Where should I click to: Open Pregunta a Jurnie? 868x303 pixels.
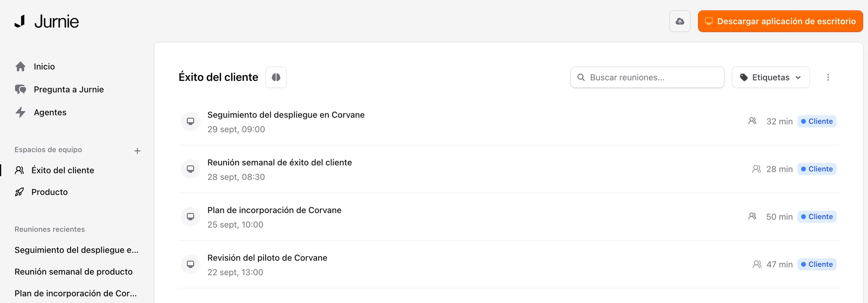69,89
